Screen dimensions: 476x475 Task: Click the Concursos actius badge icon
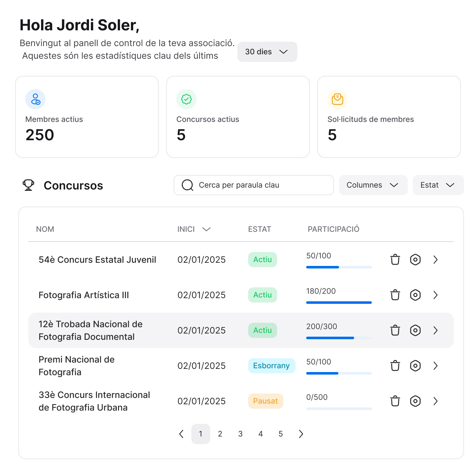[186, 99]
